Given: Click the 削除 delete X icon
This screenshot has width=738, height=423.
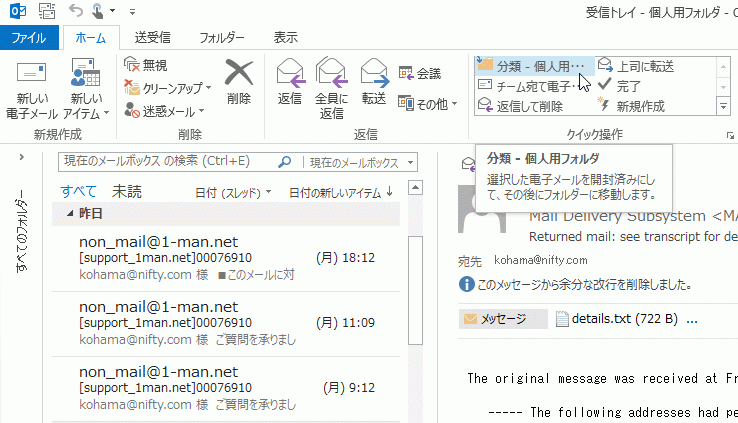Looking at the screenshot, I should tap(239, 73).
